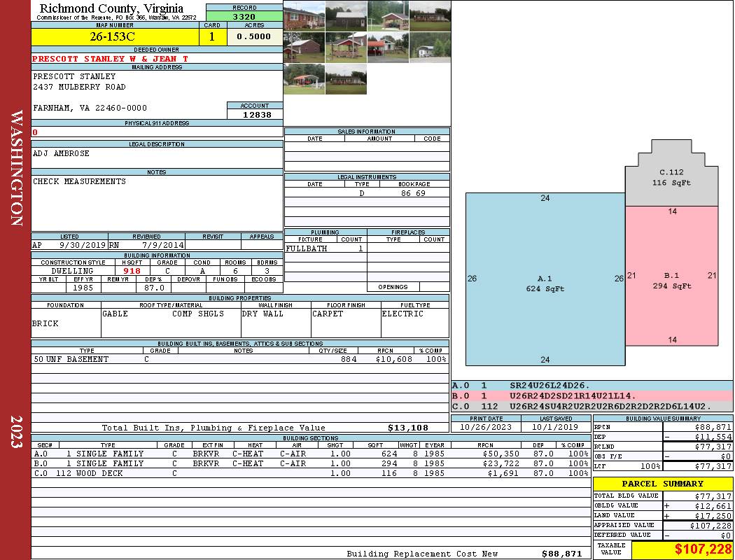This screenshot has width=735, height=560.
Task: Click floor finish CARPET
Action: coord(328,314)
